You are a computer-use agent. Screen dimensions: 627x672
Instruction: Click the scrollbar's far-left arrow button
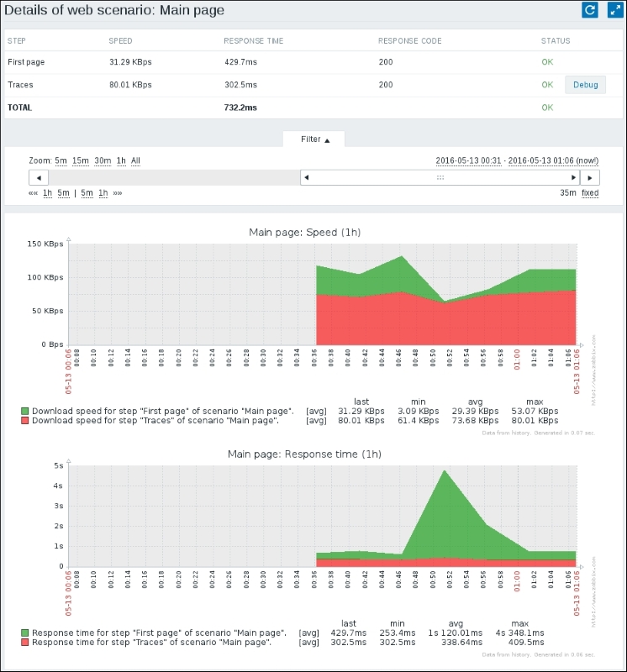tap(38, 178)
